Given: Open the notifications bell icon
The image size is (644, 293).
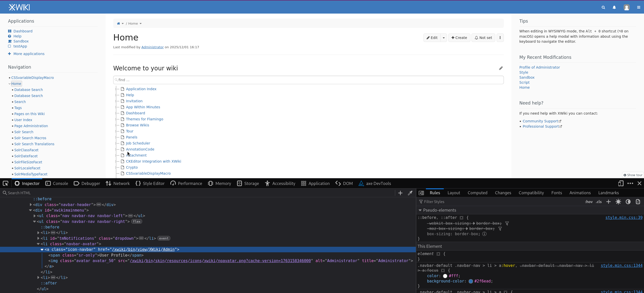Looking at the screenshot, I should tap(614, 8).
